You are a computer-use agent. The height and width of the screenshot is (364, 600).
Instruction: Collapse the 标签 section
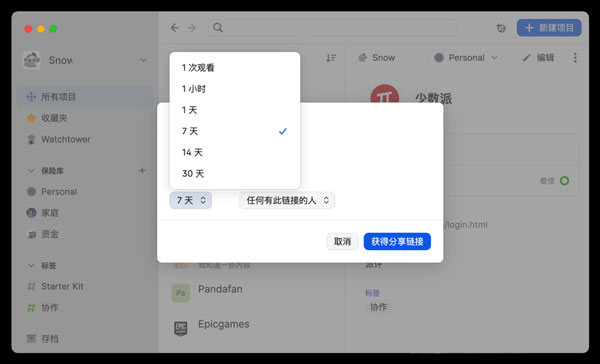pos(31,265)
